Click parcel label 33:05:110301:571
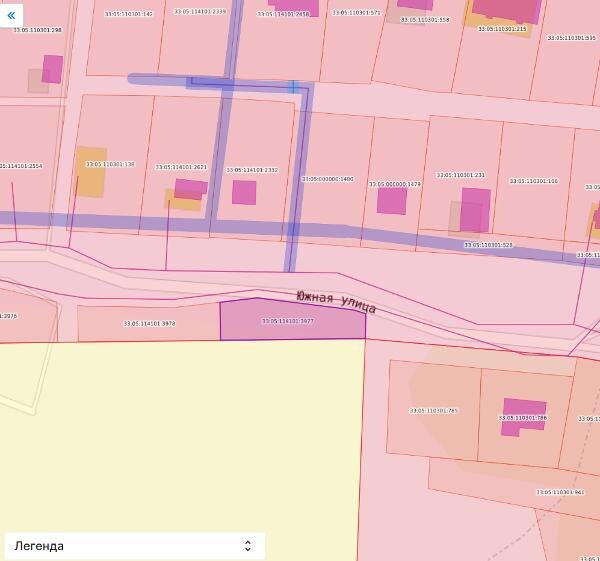The width and height of the screenshot is (600, 561). pyautogui.click(x=356, y=13)
